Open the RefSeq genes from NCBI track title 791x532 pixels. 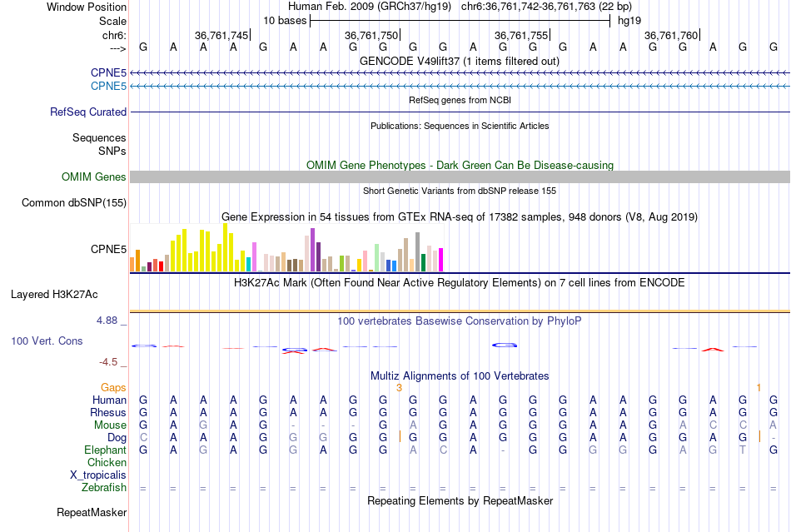[460, 100]
